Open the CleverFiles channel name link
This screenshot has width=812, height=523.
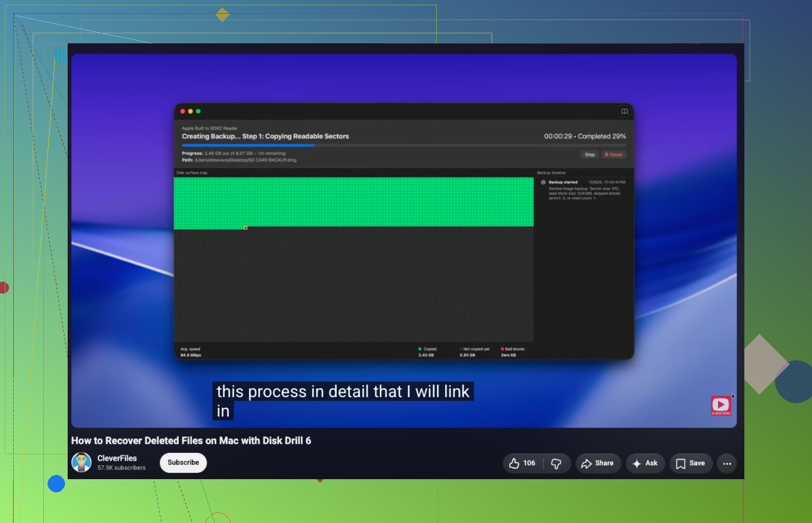click(x=117, y=458)
